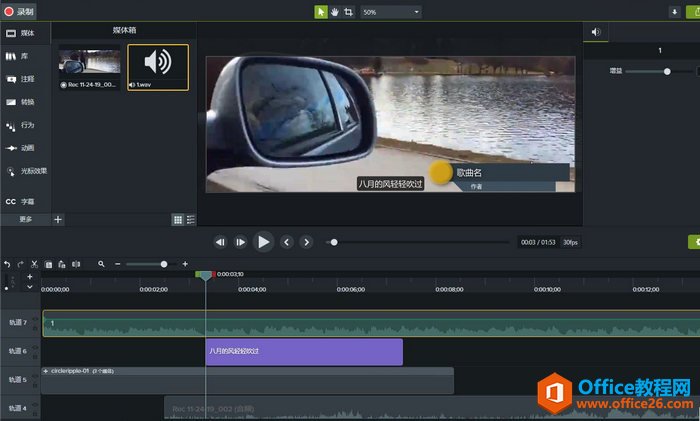Click the plus add media button
This screenshot has height=421, width=700.
(57, 219)
